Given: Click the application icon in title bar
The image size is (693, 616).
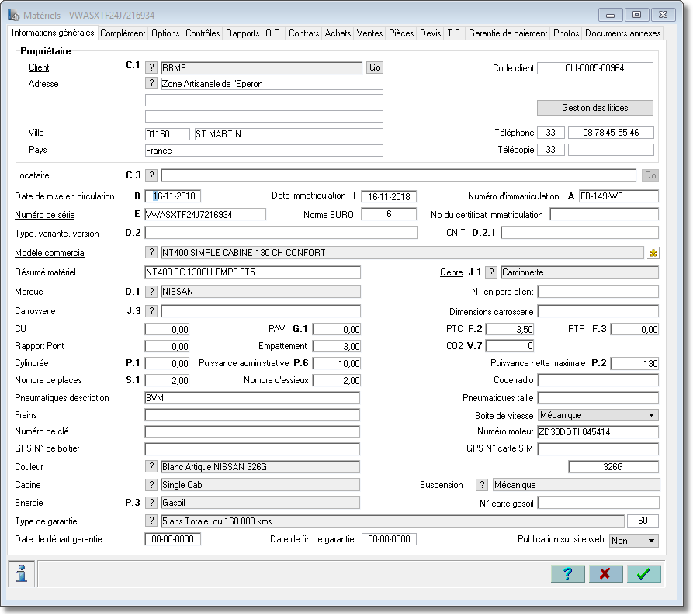Looking at the screenshot, I should [14, 15].
